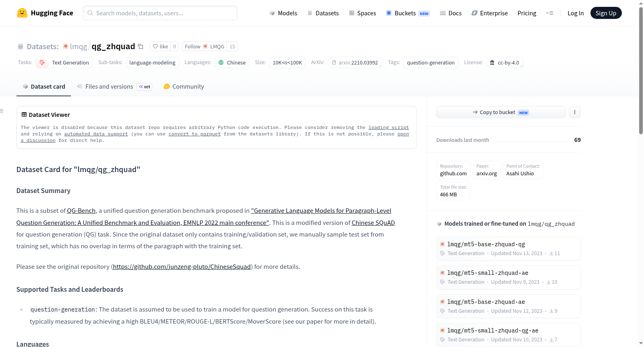Click the question-generation tag
Image resolution: width=644 pixels, height=347 pixels.
pos(431,62)
